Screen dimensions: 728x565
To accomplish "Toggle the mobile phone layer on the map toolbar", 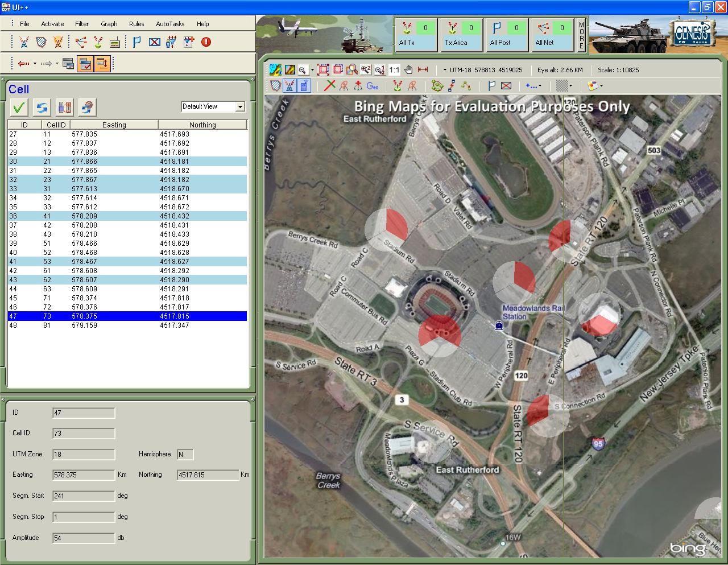I will pyautogui.click(x=304, y=86).
